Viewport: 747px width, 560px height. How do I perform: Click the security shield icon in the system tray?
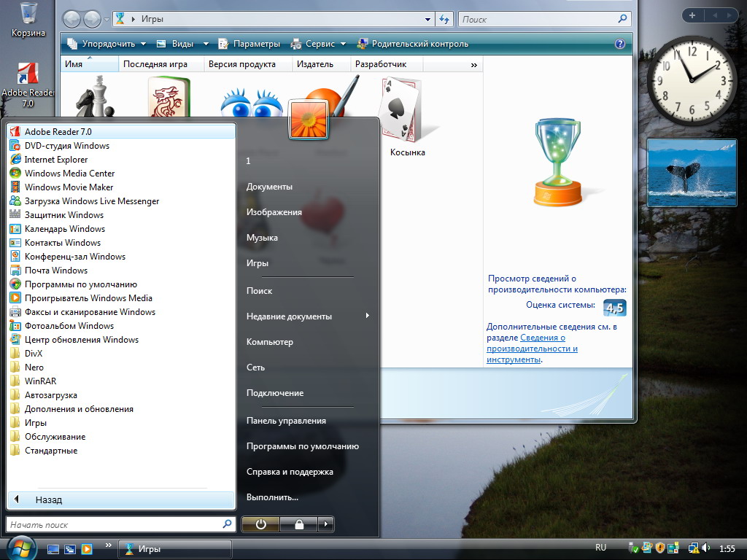click(659, 548)
